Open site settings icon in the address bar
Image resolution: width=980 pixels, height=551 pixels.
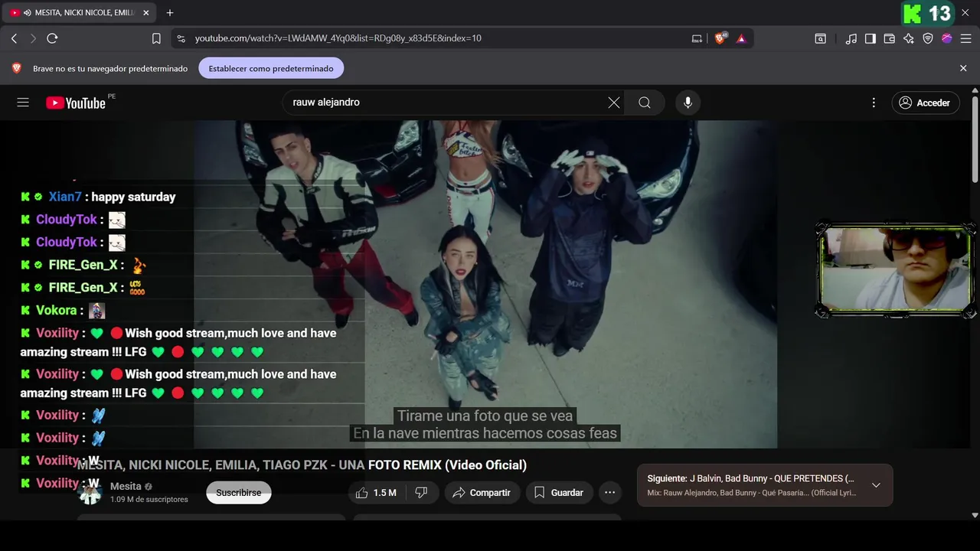[x=181, y=38]
